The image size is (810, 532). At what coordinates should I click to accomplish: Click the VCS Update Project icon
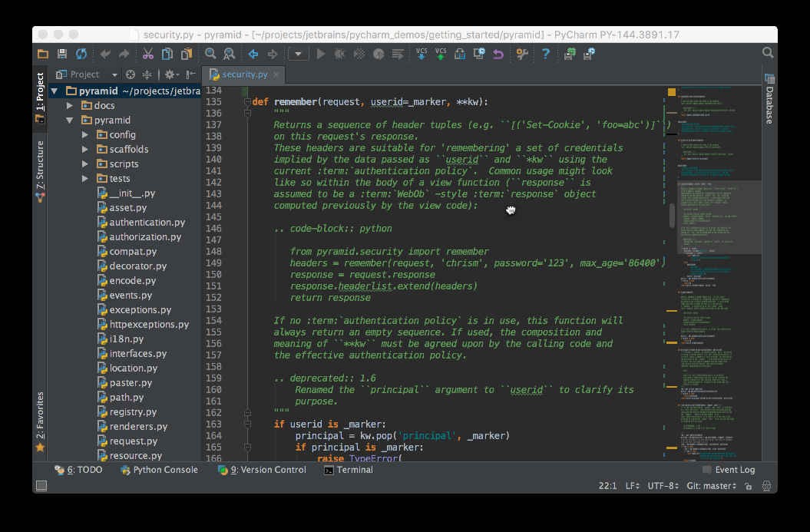coord(422,54)
